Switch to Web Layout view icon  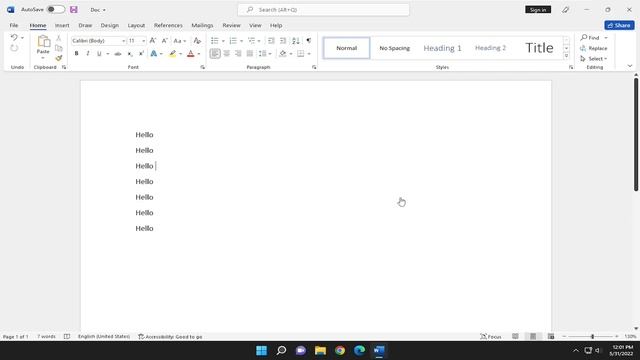pos(551,336)
